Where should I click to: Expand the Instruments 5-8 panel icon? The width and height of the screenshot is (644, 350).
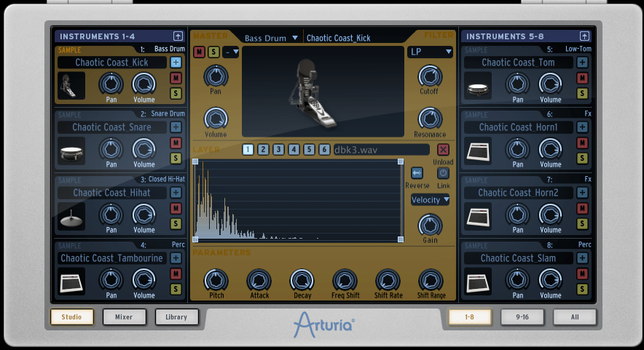click(x=584, y=36)
